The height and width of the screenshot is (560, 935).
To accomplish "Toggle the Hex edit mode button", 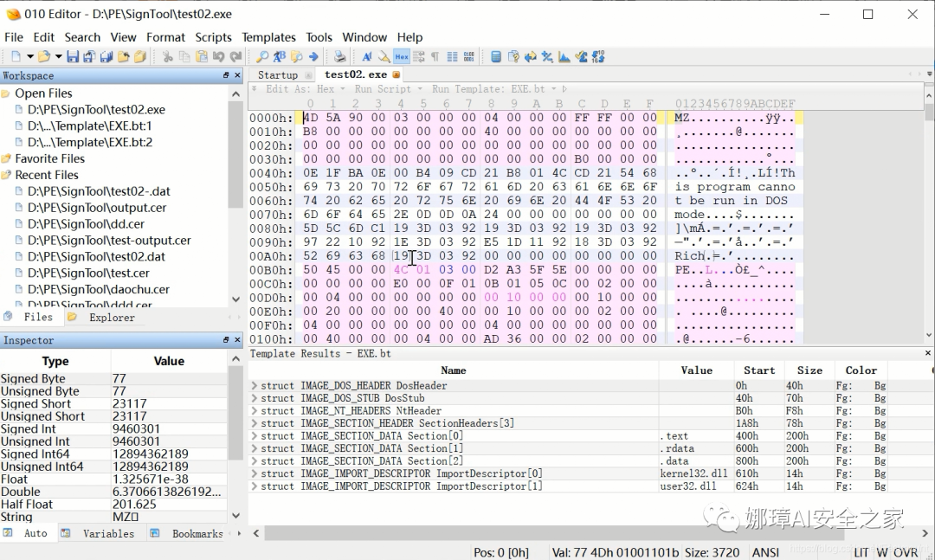I will [x=402, y=56].
